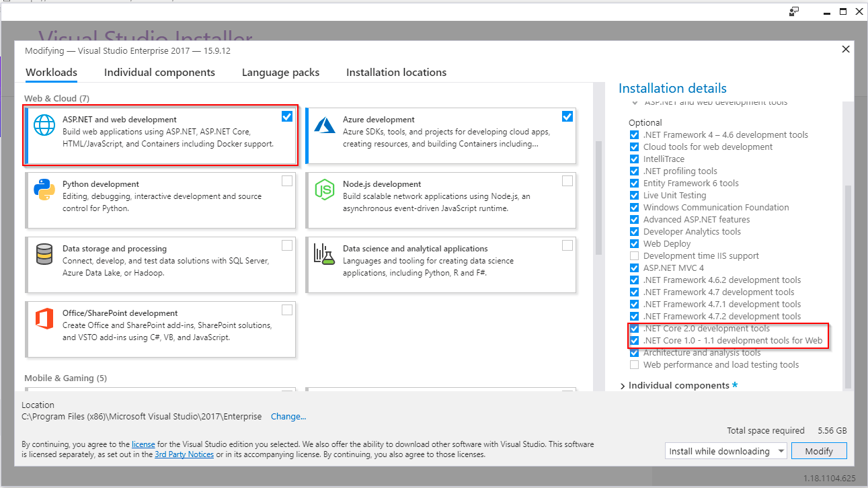
Task: Tick the Office/SharePoint development workload checkbox
Action: click(x=287, y=310)
